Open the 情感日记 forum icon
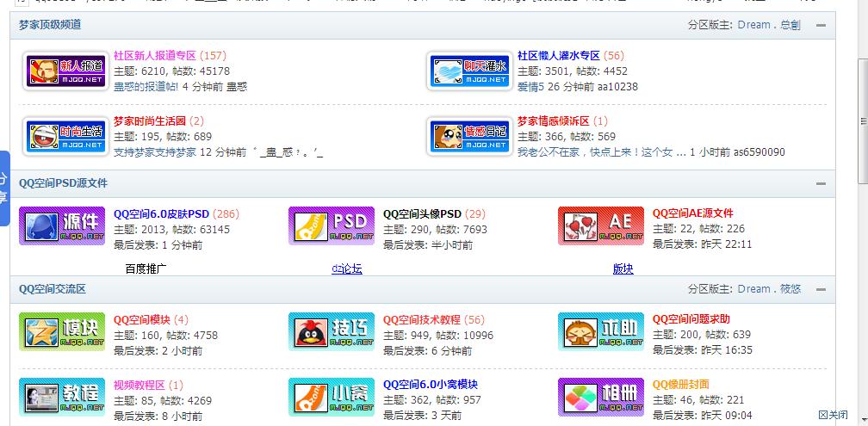Viewport: 868px width, 426px height. pyautogui.click(x=469, y=137)
